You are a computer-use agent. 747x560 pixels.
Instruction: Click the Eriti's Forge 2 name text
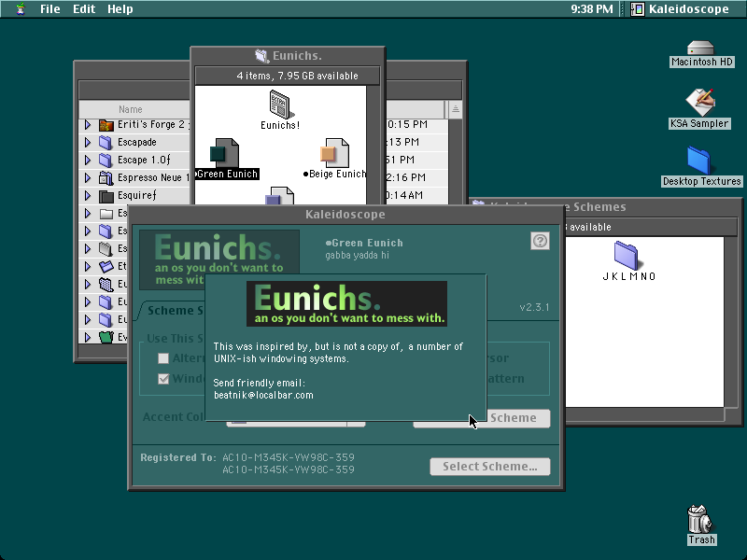click(153, 125)
